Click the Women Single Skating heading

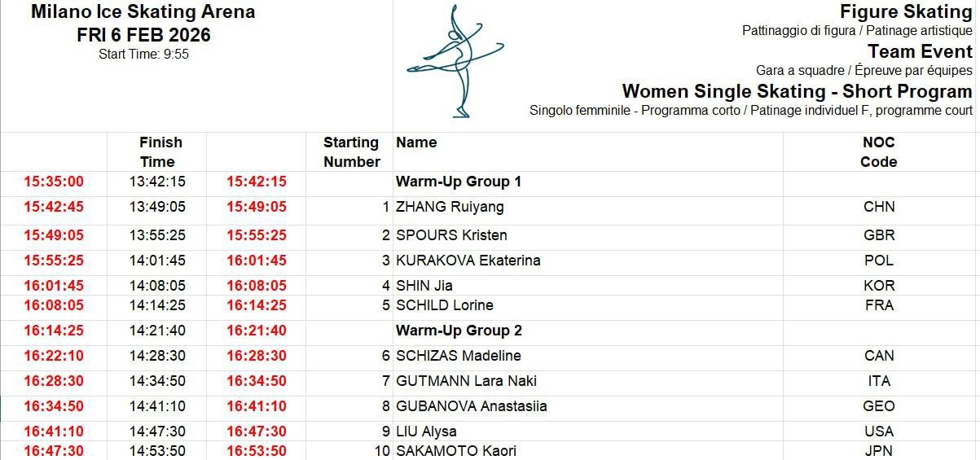tap(797, 91)
